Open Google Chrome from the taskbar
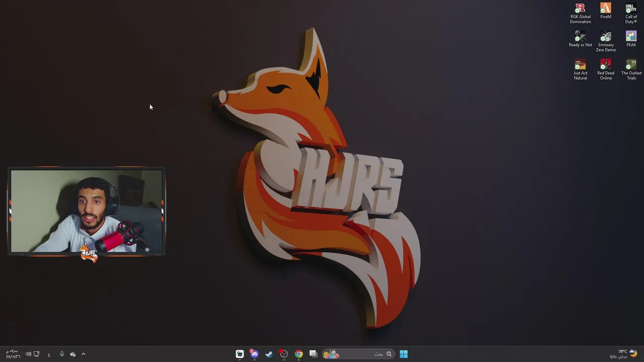644x362 pixels. (299, 354)
